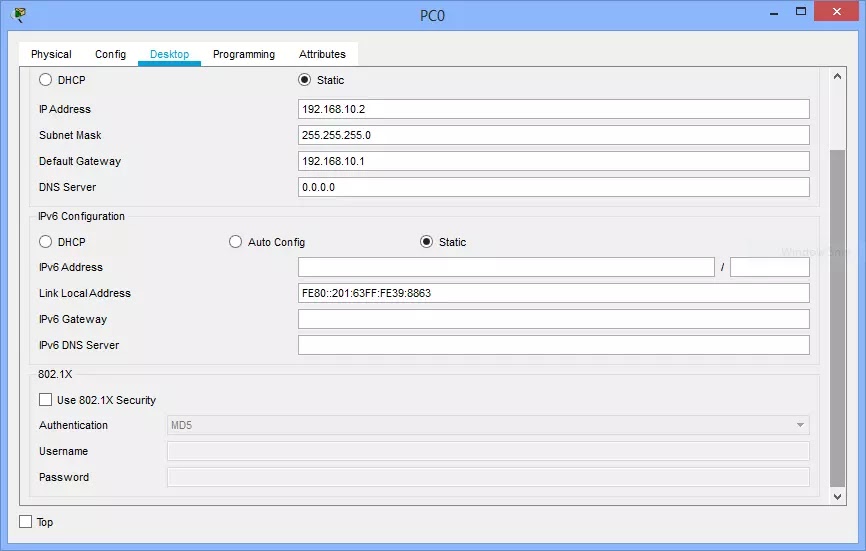Click the Packet Tracer app icon in title bar
866x551 pixels.
18,15
